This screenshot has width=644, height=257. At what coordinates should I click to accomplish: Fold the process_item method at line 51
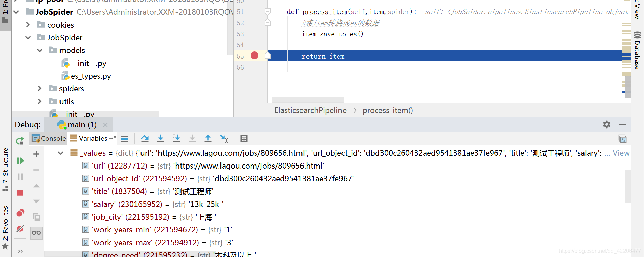click(x=268, y=12)
